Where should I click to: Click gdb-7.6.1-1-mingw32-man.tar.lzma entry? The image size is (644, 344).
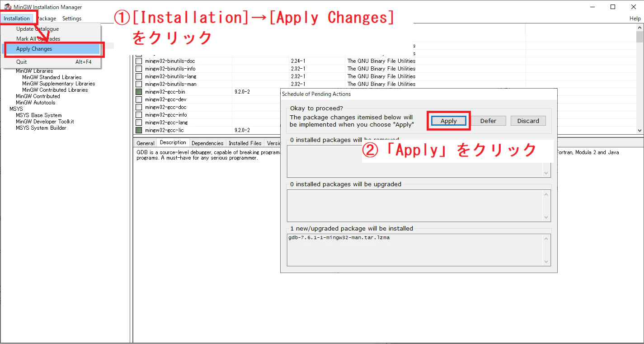(x=339, y=238)
